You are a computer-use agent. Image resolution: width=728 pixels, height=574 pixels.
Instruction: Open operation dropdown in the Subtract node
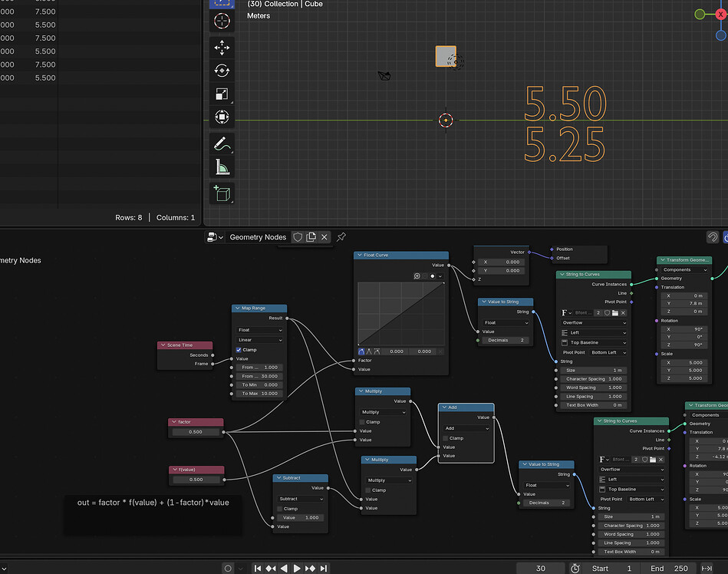point(301,500)
